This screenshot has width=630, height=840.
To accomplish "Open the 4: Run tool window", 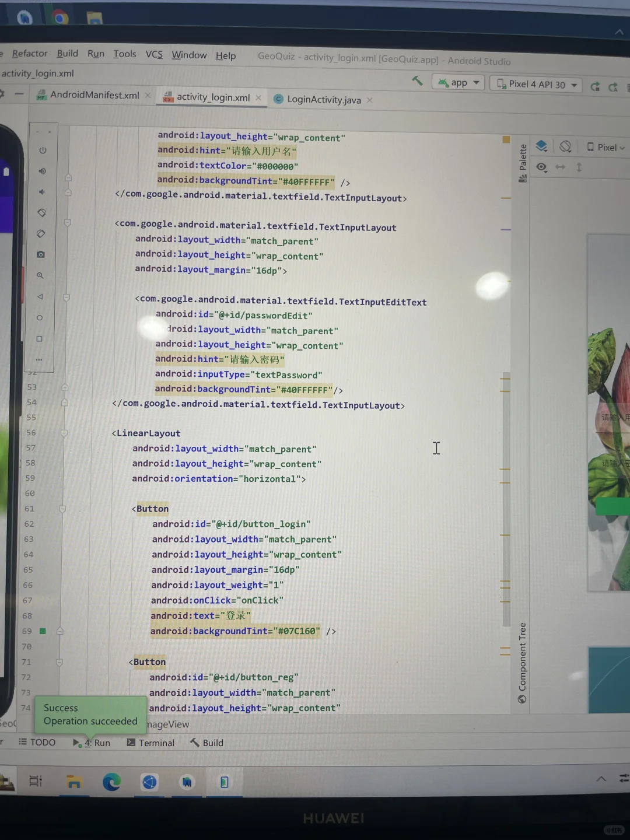I will [x=92, y=743].
